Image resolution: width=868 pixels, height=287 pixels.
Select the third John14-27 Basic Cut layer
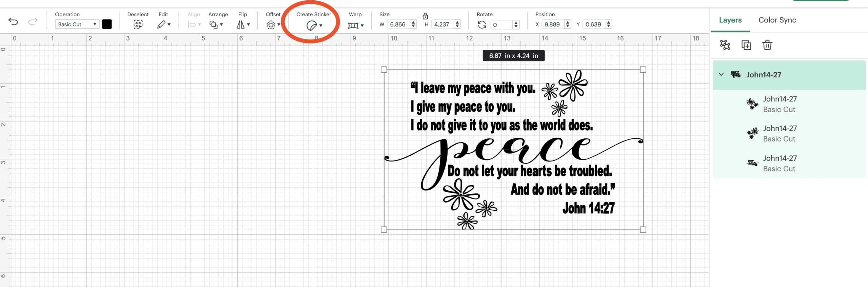[x=789, y=163]
